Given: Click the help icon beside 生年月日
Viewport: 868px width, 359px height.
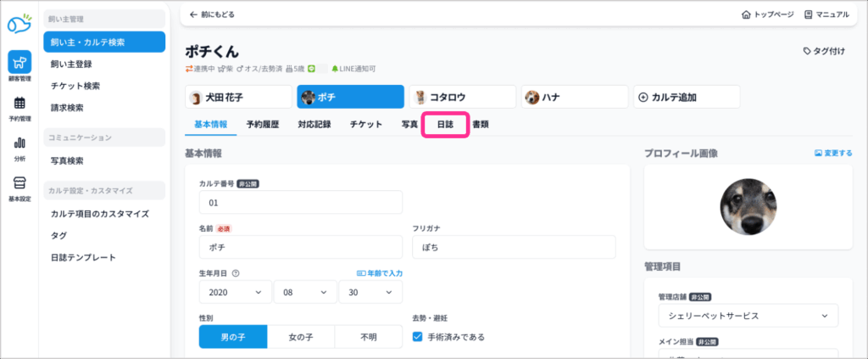Looking at the screenshot, I should 236,273.
